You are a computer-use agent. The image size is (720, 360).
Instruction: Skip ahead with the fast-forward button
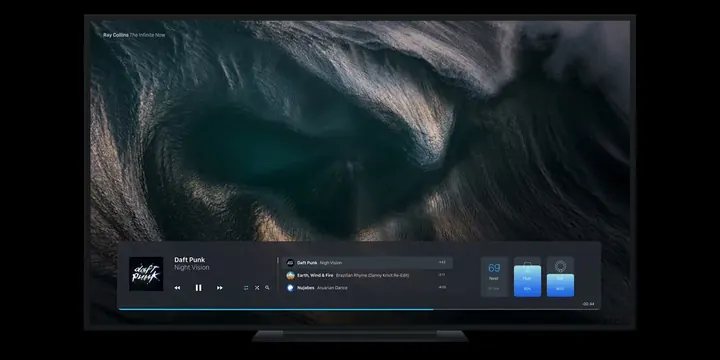pos(219,288)
